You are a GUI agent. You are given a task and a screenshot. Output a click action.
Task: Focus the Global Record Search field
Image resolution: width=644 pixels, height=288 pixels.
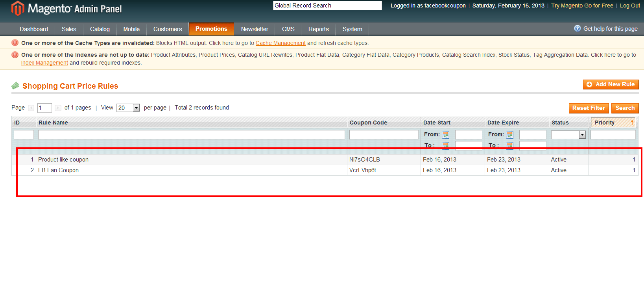pyautogui.click(x=327, y=6)
